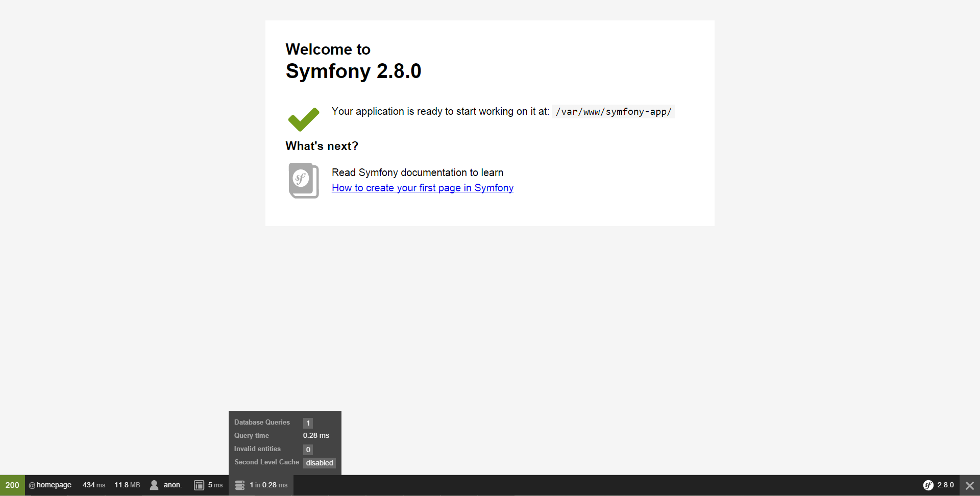Click the Second Level Cache label

coord(267,462)
